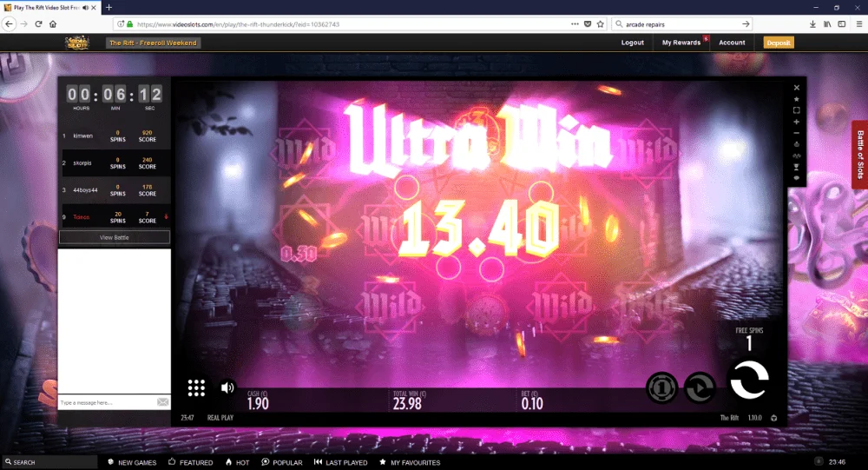The width and height of the screenshot is (868, 470).
Task: Click minus icon in game sidebar
Action: point(797,133)
